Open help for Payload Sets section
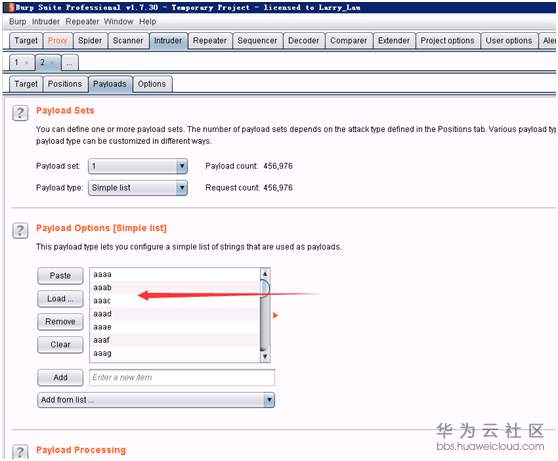The height and width of the screenshot is (461, 558). [x=20, y=113]
